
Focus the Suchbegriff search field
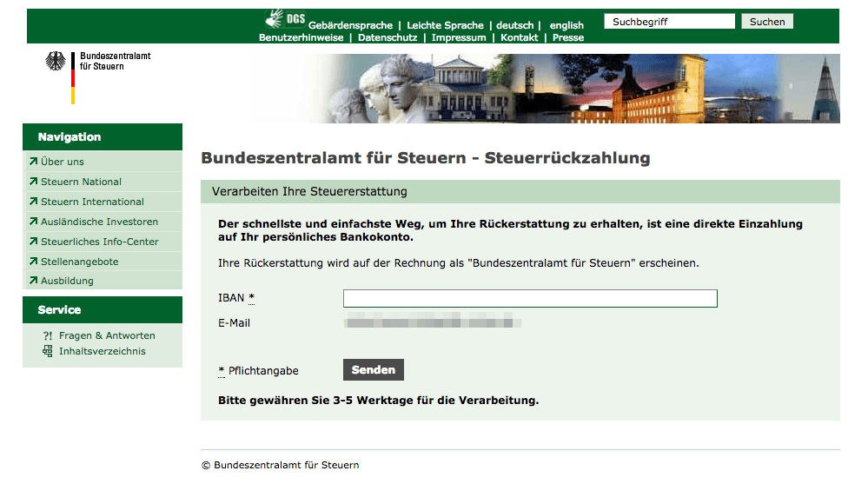[669, 22]
